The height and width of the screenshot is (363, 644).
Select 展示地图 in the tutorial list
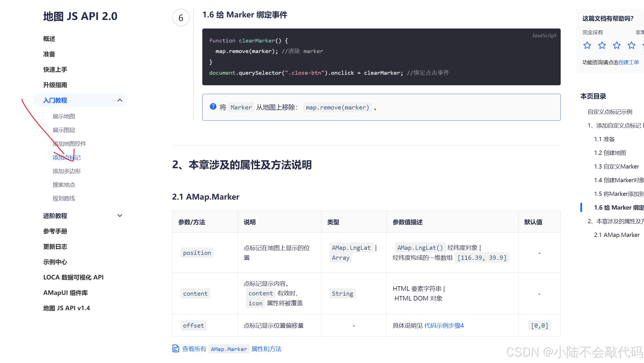64,116
